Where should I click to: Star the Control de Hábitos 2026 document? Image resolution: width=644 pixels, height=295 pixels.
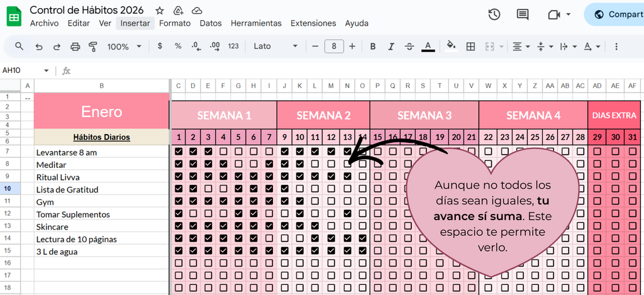point(160,11)
